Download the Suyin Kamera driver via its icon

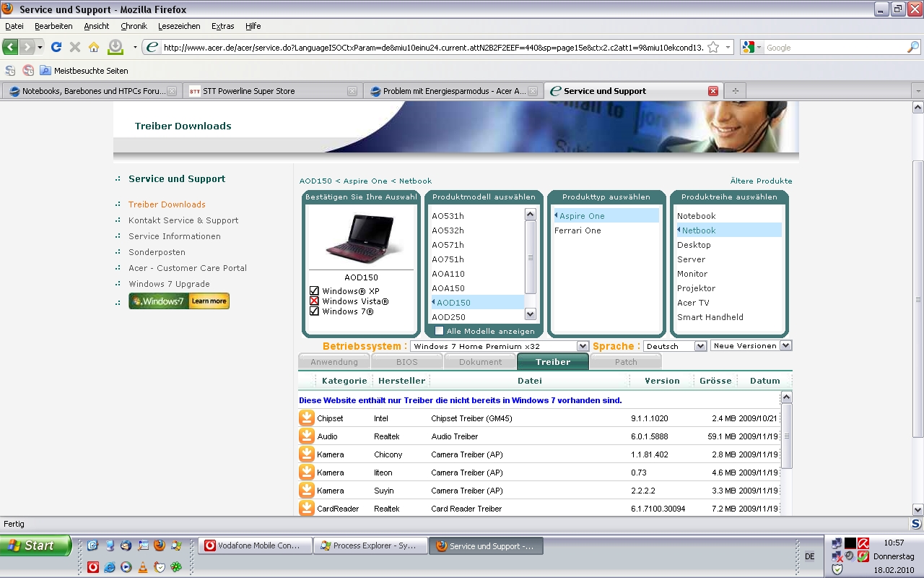pyautogui.click(x=307, y=491)
